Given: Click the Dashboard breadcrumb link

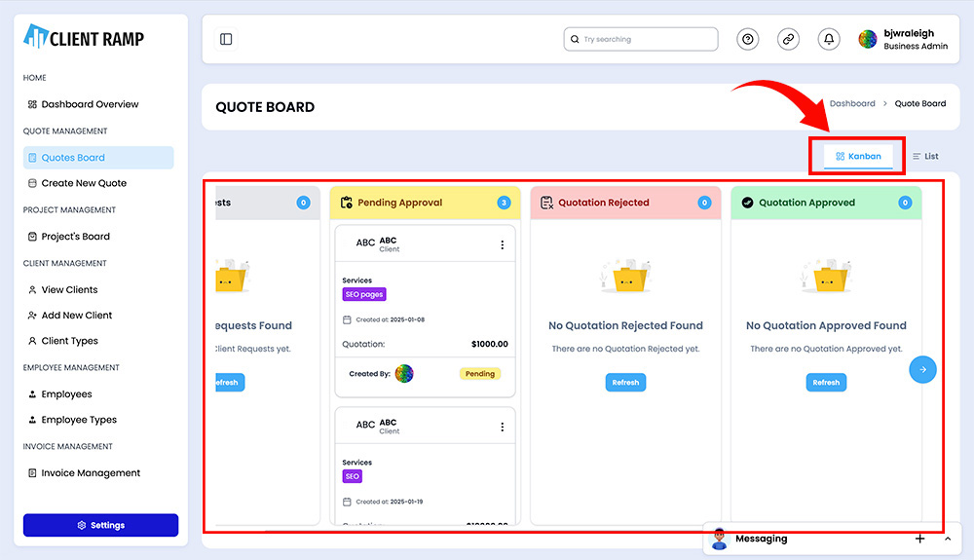Looking at the screenshot, I should (852, 103).
